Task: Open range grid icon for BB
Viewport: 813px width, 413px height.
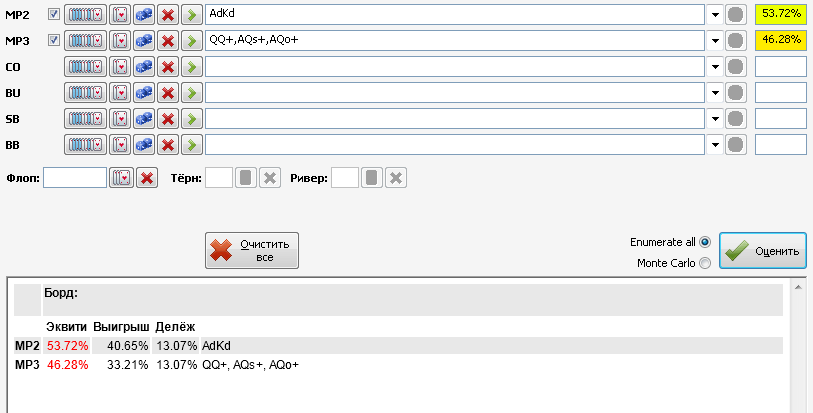Action: coord(86,145)
